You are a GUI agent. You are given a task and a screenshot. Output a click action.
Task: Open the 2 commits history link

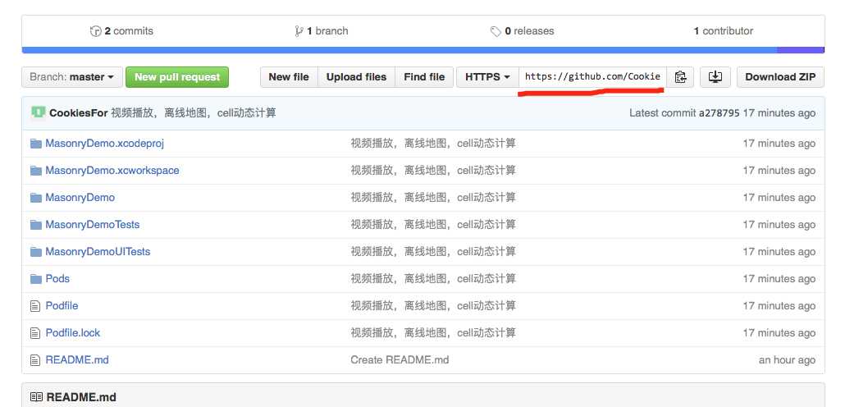[121, 31]
